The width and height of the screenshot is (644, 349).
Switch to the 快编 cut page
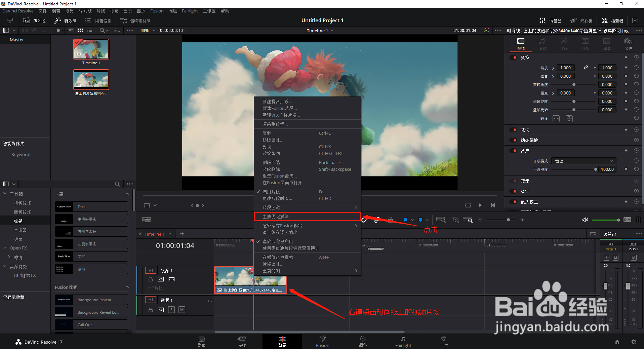coord(242,342)
